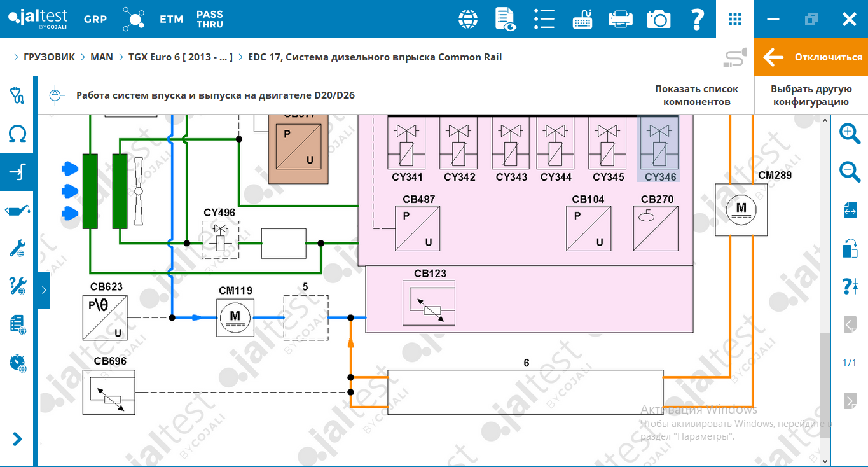Open the PASS THRU mode
This screenshot has width=868, height=467.
210,19
